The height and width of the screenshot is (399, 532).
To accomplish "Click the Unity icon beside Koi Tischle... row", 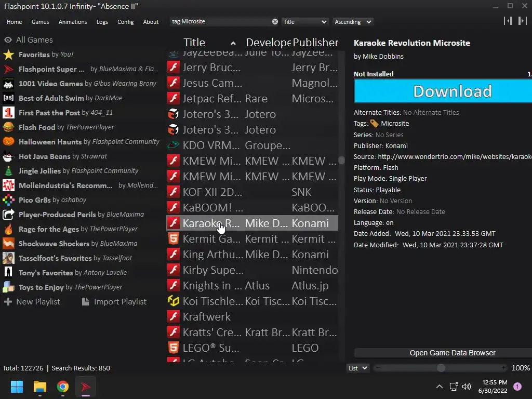I will coord(174,301).
